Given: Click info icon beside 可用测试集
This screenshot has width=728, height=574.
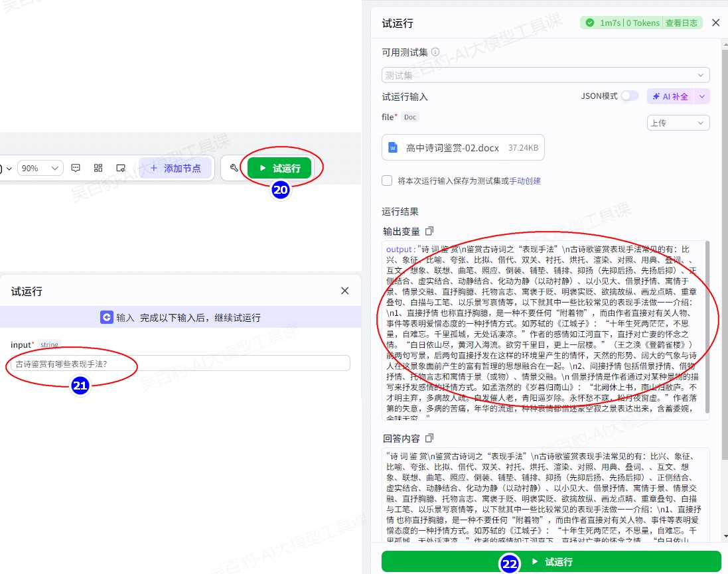Looking at the screenshot, I should point(435,52).
